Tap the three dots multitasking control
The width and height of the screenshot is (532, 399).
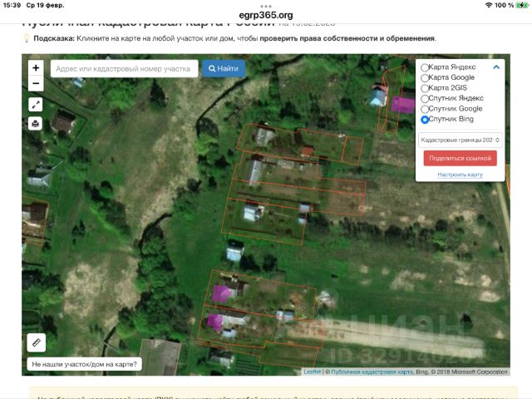click(x=266, y=6)
